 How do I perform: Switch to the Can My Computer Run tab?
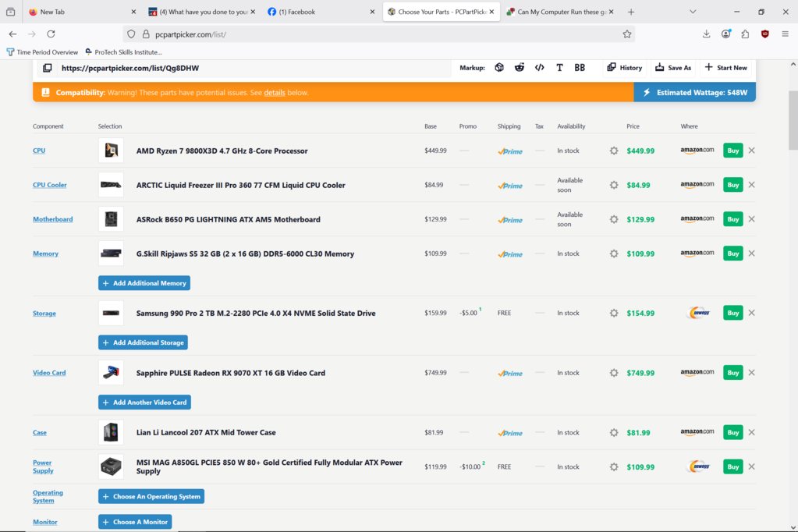560,12
